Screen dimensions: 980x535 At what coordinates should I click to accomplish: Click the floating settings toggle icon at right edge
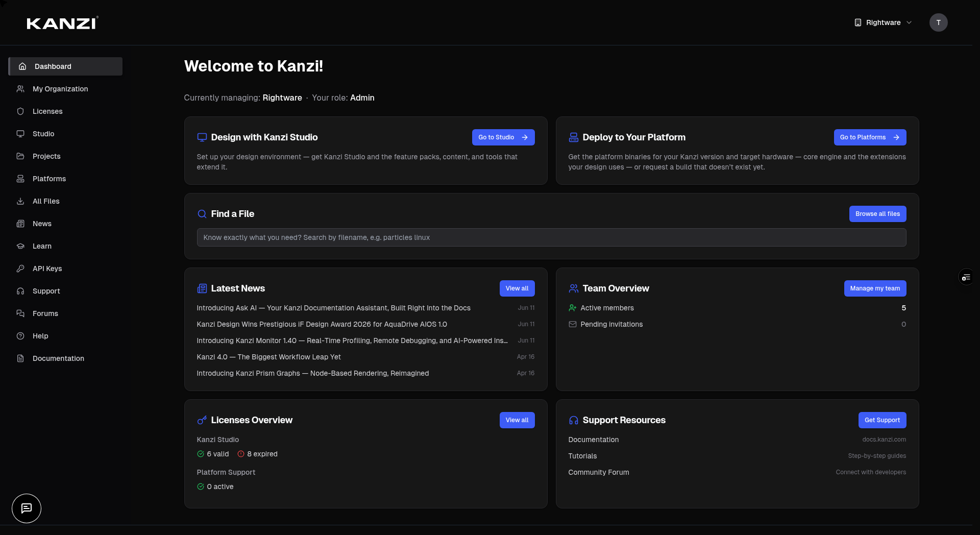[x=966, y=277]
